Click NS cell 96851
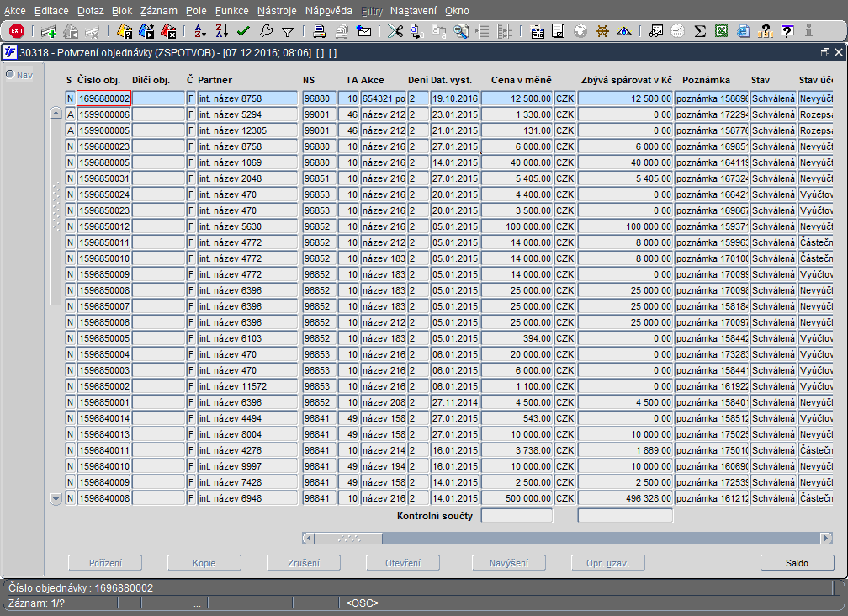Viewport: 848px width, 616px height. coord(319,178)
